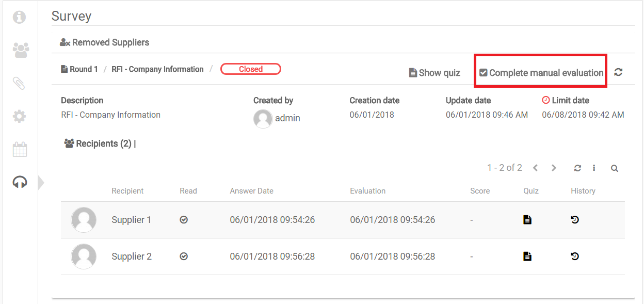The width and height of the screenshot is (644, 304).
Task: Go to next page of recipients
Action: tap(554, 168)
